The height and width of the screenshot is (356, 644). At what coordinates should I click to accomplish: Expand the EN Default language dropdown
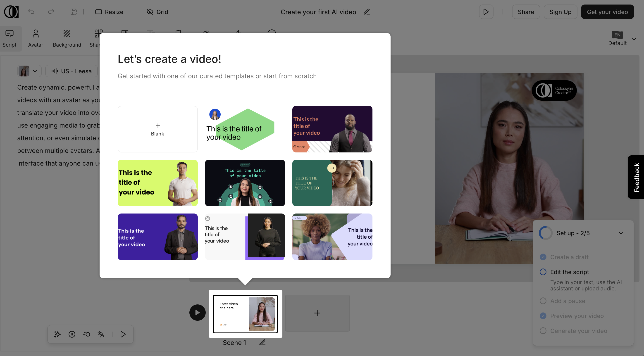[x=634, y=39]
